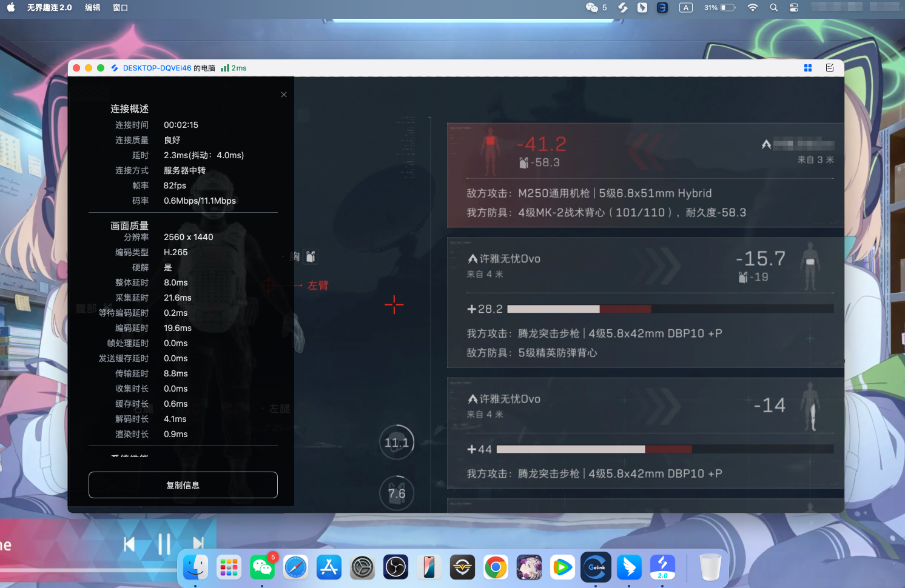Click the DESKTOP-DQVEI46 device name
This screenshot has width=905, height=588.
[157, 68]
